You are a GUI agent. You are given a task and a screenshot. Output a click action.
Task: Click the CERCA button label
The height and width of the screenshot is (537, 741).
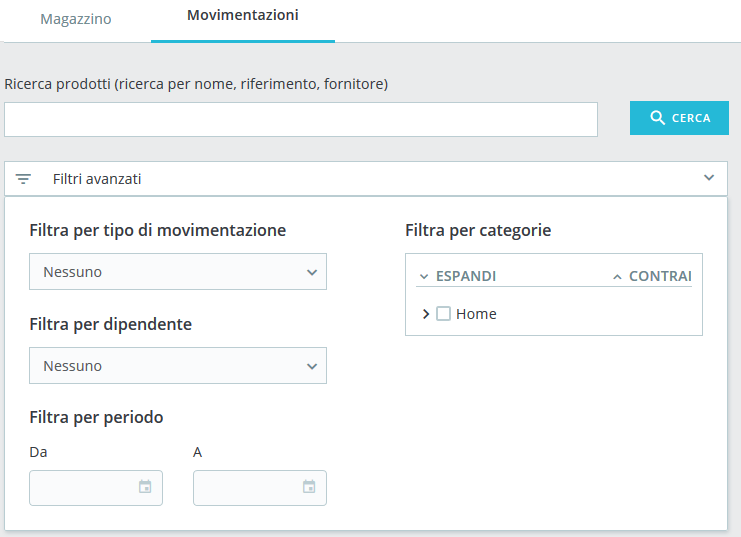pos(691,118)
